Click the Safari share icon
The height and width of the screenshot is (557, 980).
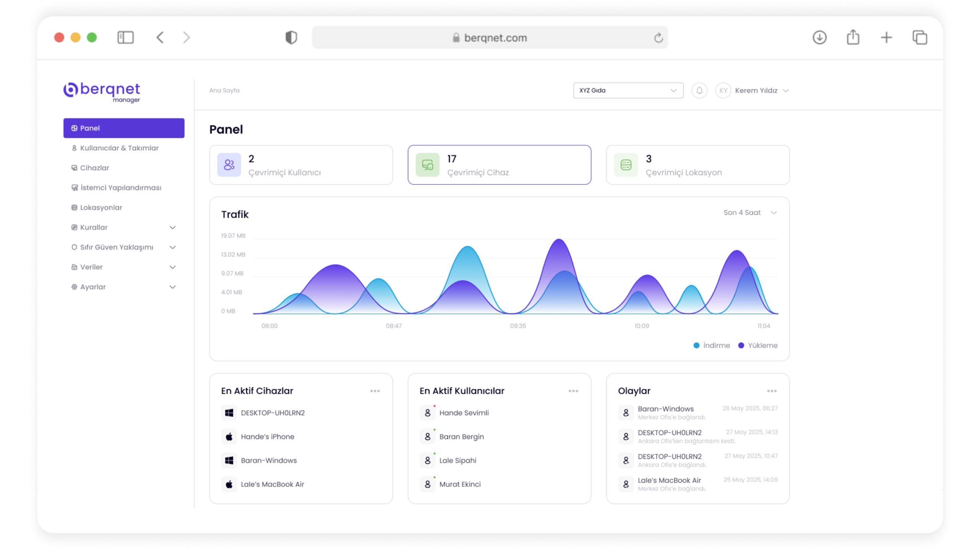[x=853, y=38]
